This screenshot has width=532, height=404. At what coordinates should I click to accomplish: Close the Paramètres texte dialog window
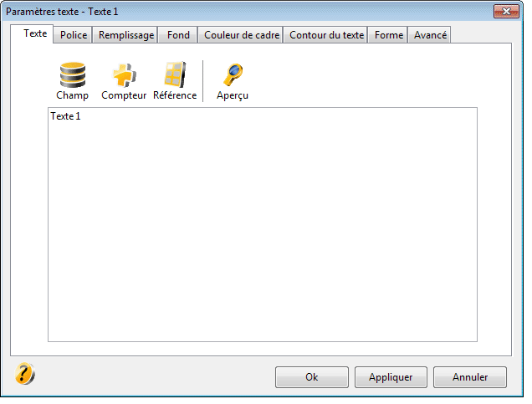pos(506,11)
